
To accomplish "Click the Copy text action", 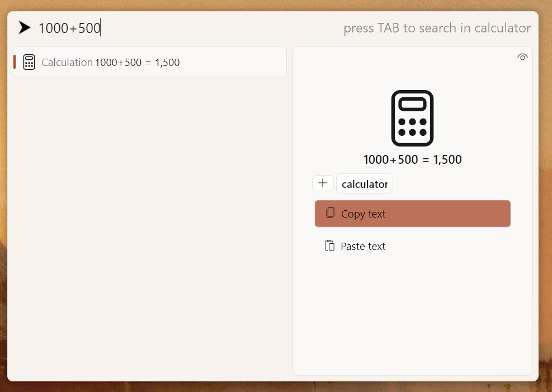I will click(x=412, y=214).
